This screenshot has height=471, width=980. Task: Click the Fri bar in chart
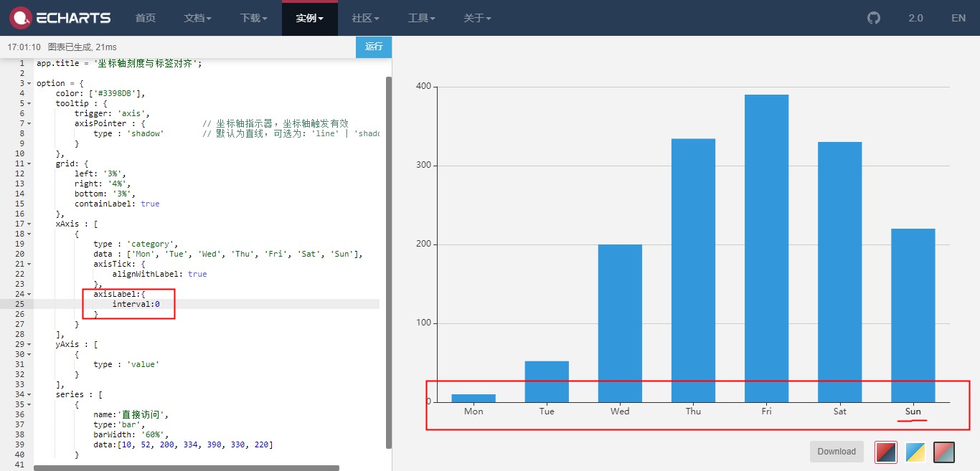(x=766, y=248)
